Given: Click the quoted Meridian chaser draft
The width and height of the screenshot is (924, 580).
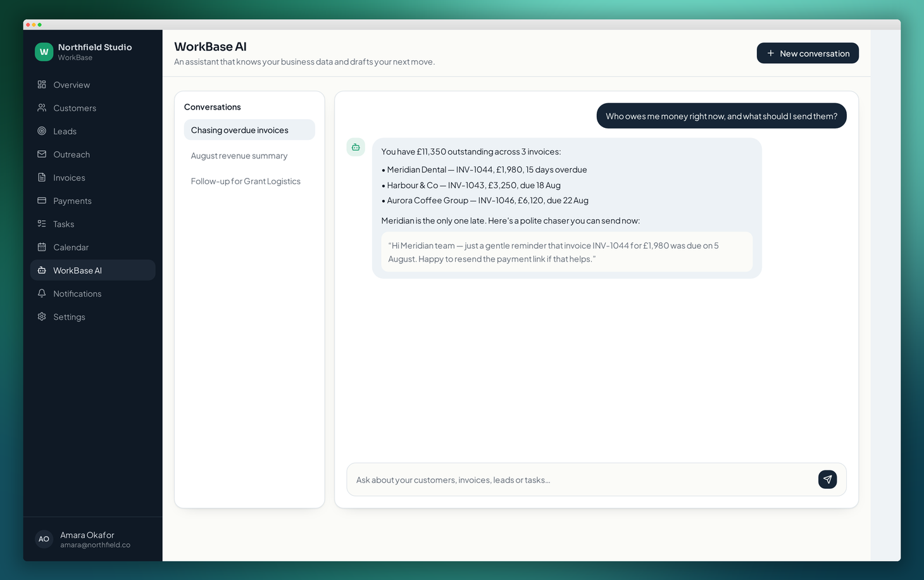Looking at the screenshot, I should click(566, 252).
